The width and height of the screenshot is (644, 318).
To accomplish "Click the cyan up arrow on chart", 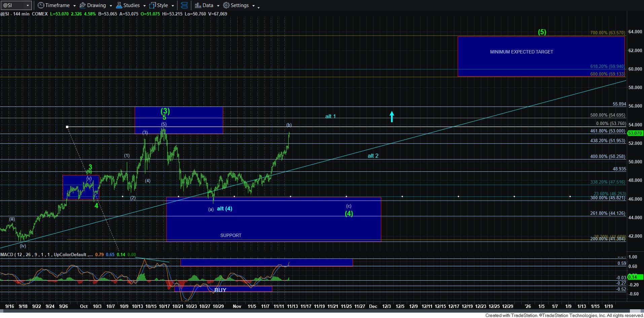I will pos(392,116).
